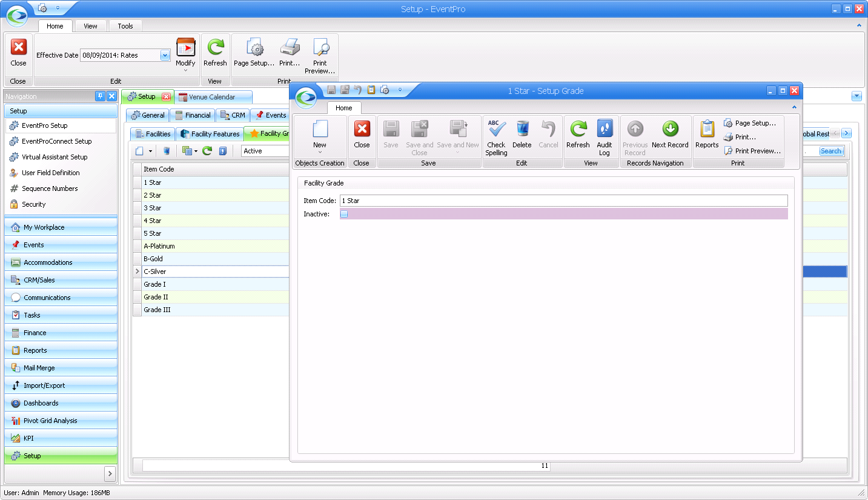
Task: Collapse the main window ribbon
Action: coord(860,25)
